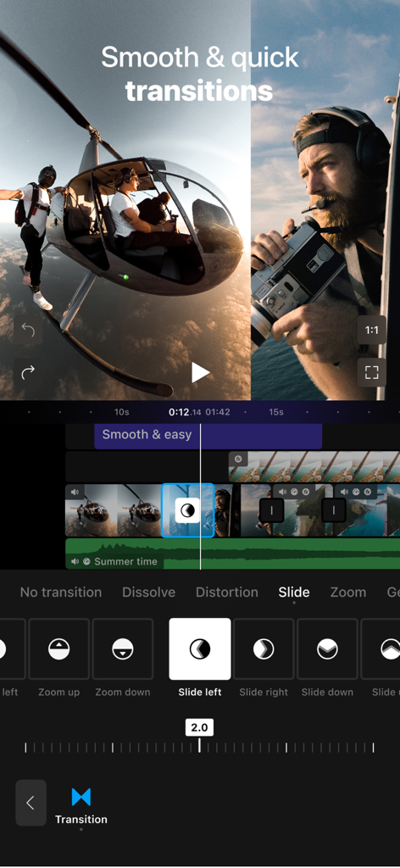Screen dimensions: 400x868
Task: Tap the selected slide transition marker
Action: click(x=187, y=510)
